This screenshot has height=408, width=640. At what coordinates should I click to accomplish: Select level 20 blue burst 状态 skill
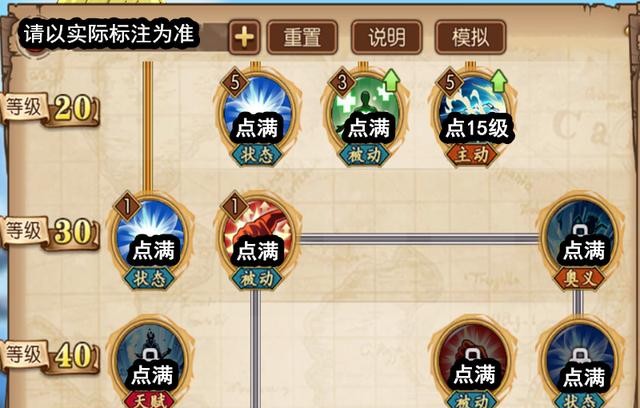[257, 111]
